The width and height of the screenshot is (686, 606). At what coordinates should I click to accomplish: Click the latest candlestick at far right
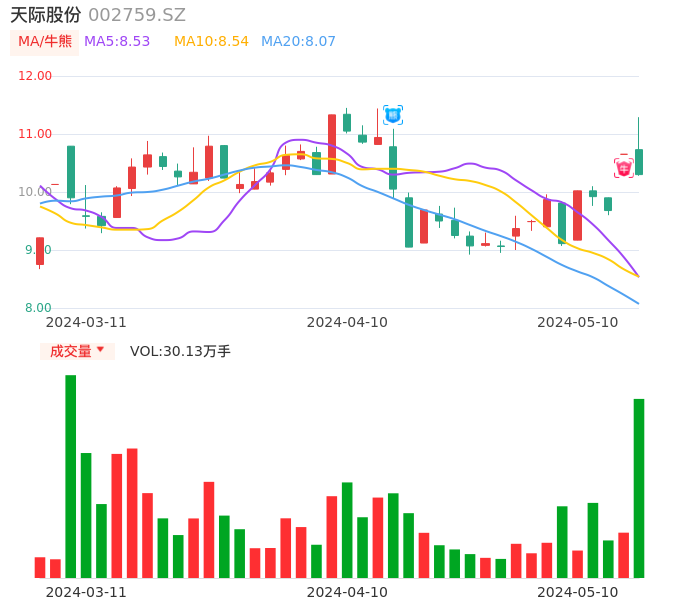pos(639,162)
